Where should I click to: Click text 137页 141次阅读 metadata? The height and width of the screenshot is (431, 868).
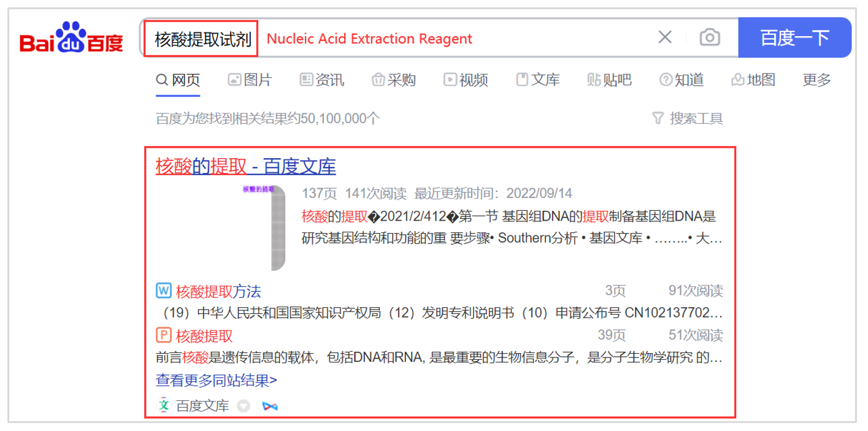click(354, 194)
